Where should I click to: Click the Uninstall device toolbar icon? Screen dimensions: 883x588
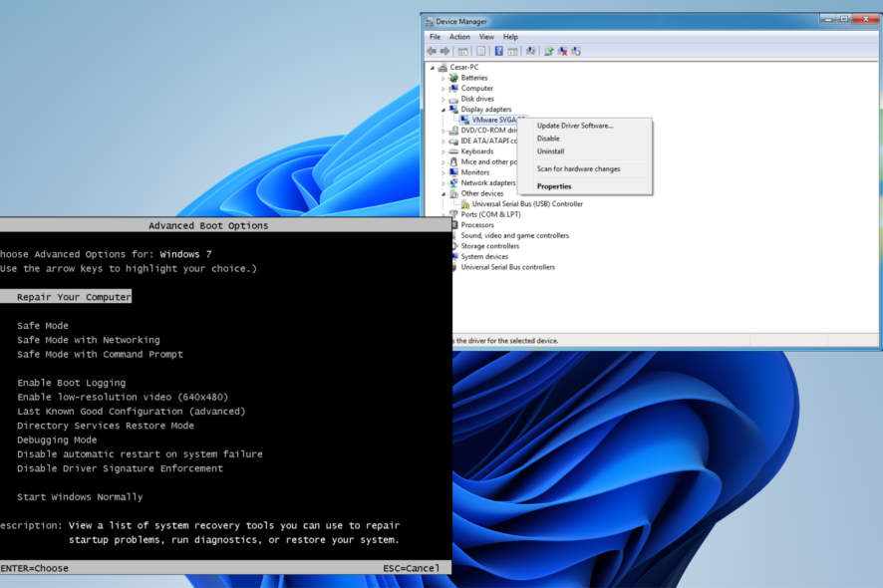tap(563, 51)
